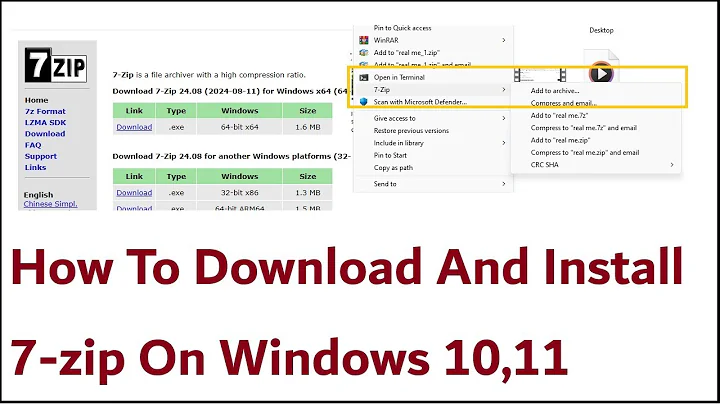Open the 7-Zip context menu entry

pos(382,90)
